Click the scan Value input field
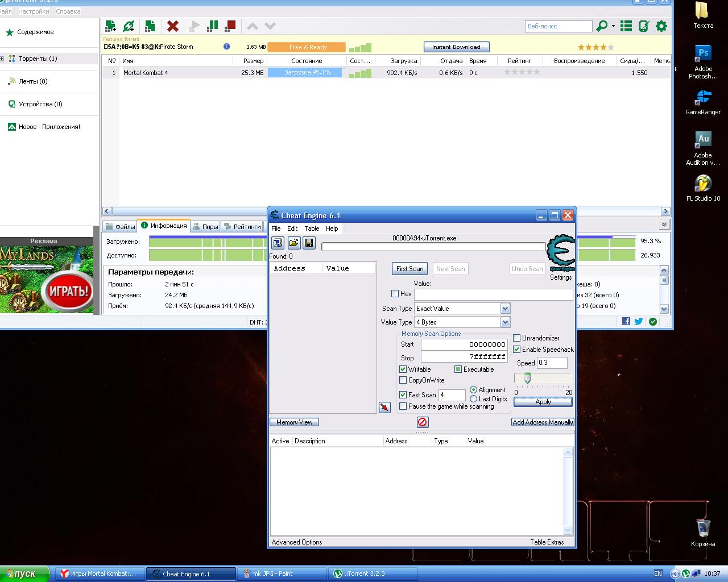The height and width of the screenshot is (582, 728). [x=494, y=294]
